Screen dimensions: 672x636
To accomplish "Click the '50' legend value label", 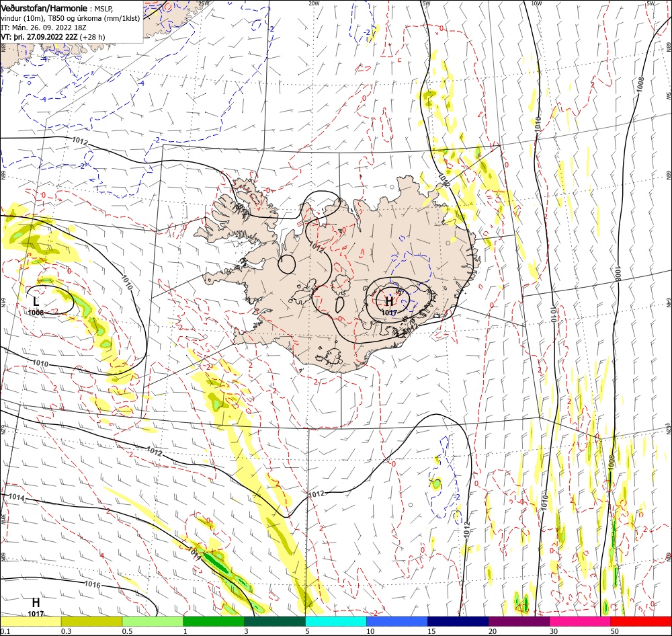I will [615, 631].
